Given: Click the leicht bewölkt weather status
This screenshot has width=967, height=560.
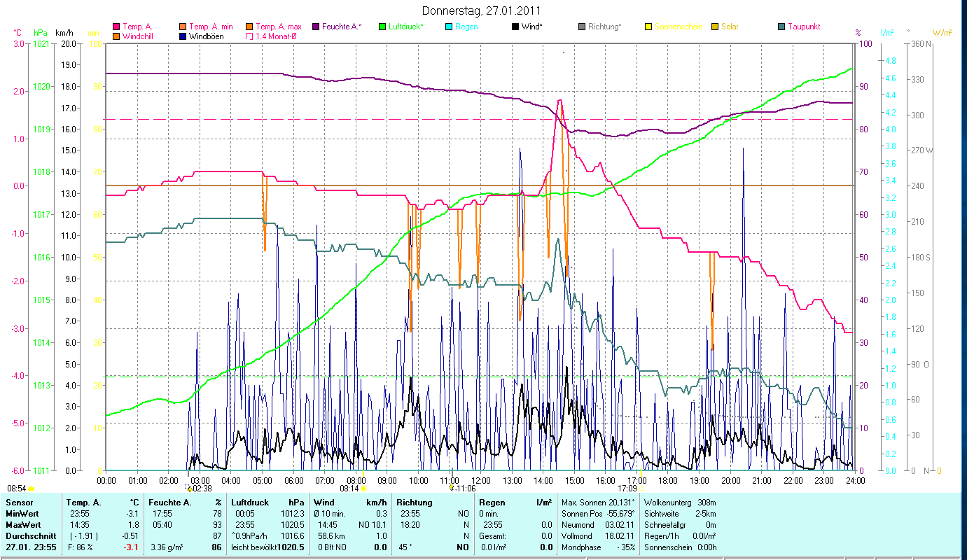Looking at the screenshot, I should click(254, 547).
